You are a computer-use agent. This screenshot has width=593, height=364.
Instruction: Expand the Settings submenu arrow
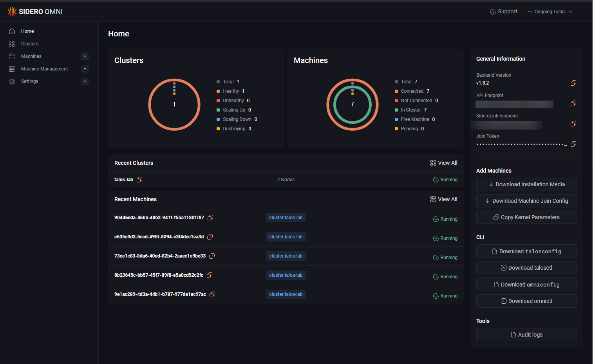[85, 81]
